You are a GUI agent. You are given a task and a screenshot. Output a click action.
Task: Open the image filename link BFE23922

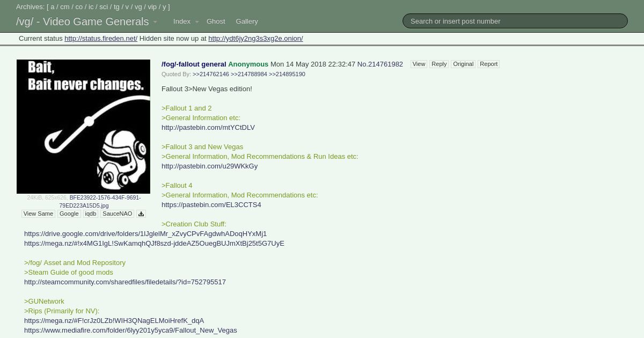100,201
